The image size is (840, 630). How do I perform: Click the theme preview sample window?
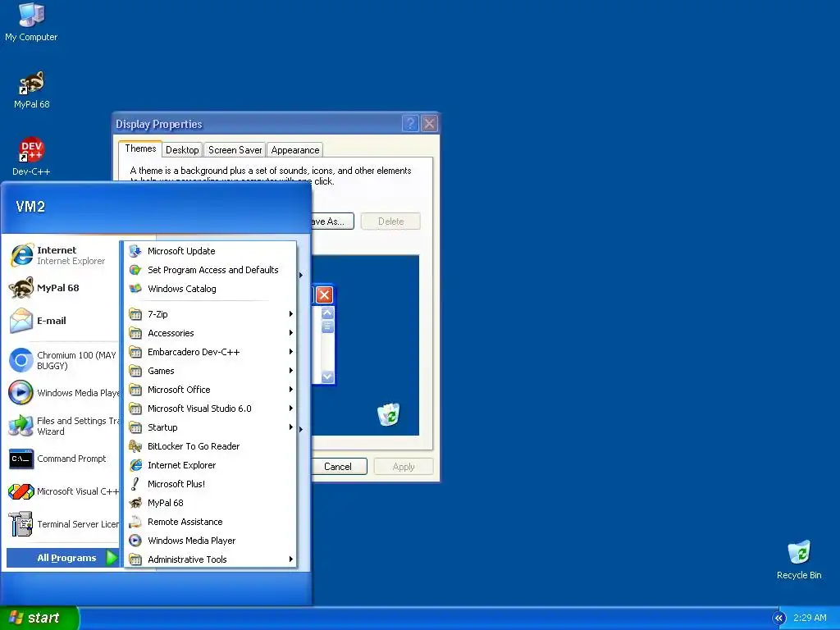point(323,334)
